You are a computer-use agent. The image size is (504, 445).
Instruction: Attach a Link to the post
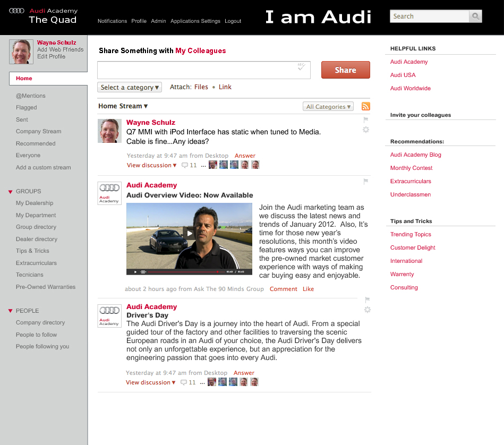[x=225, y=87]
